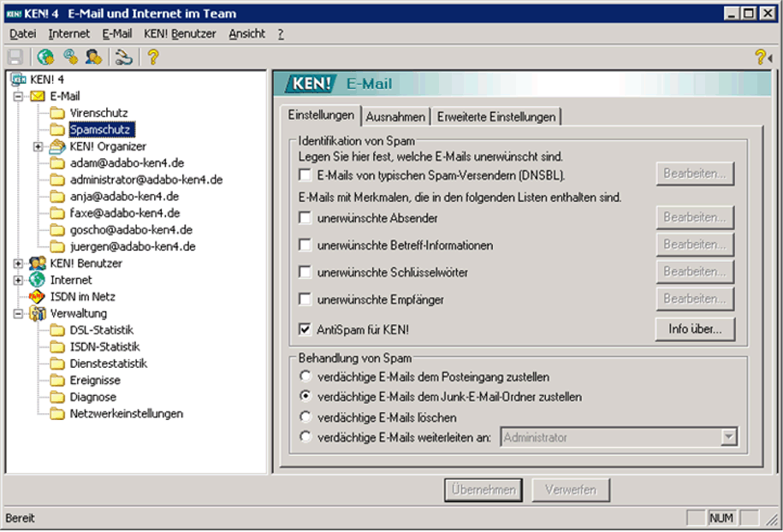
Task: Click the users toolbar icon
Action: click(94, 57)
